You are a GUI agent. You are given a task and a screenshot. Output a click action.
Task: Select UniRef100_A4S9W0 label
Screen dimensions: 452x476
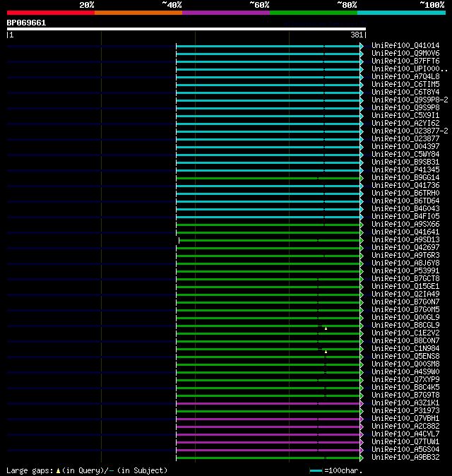tap(405, 372)
